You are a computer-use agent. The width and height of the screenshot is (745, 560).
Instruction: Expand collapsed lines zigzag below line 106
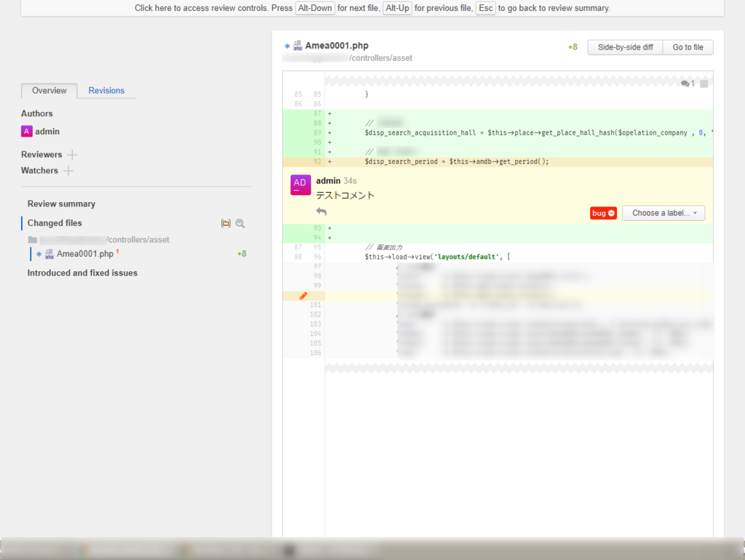519,367
